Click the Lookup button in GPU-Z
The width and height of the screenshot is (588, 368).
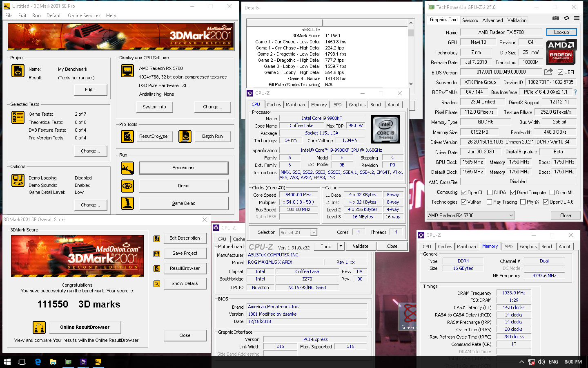[x=561, y=32]
